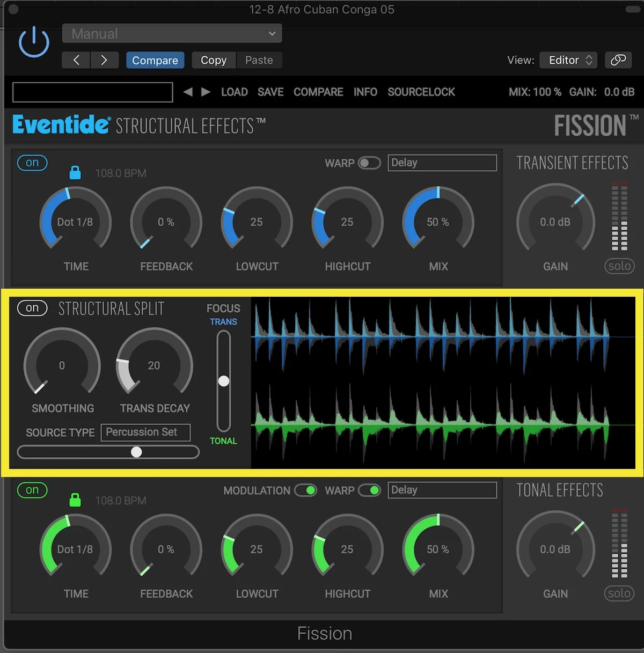Click the Tonal Effects level meter
Image resolution: width=644 pixels, height=653 pixels.
click(x=620, y=543)
